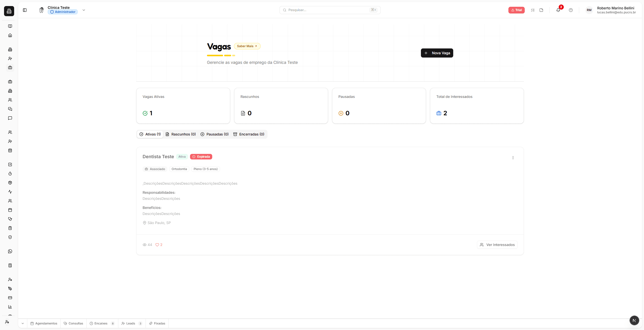The image size is (644, 330).
Task: Open the stethoscope icon in the sidebar
Action: click(x=10, y=219)
